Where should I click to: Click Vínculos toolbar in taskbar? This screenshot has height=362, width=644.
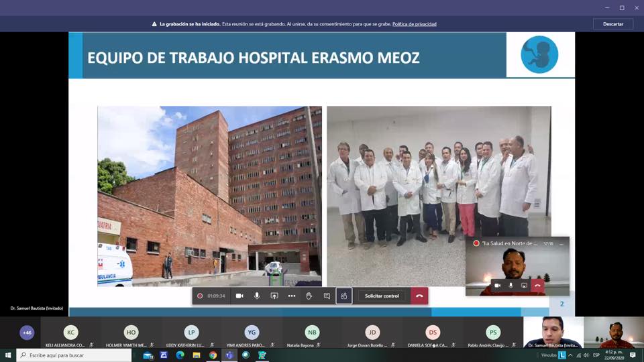549,355
